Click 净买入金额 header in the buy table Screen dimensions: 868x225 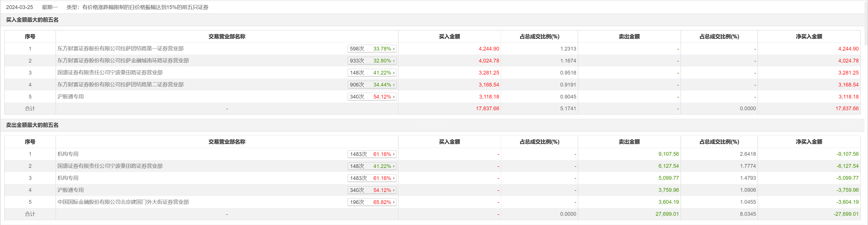click(x=809, y=36)
